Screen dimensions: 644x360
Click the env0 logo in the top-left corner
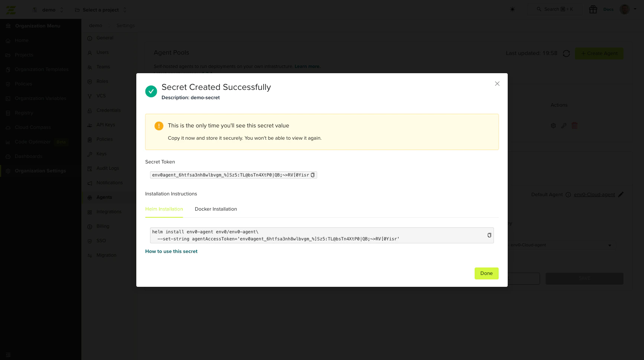tap(11, 10)
